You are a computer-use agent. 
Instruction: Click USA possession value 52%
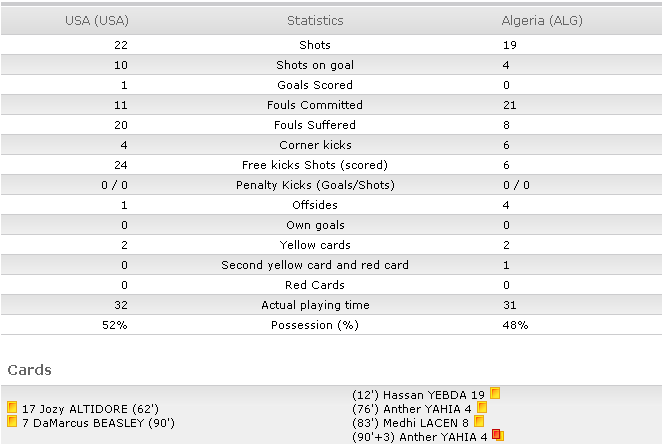coord(115,325)
